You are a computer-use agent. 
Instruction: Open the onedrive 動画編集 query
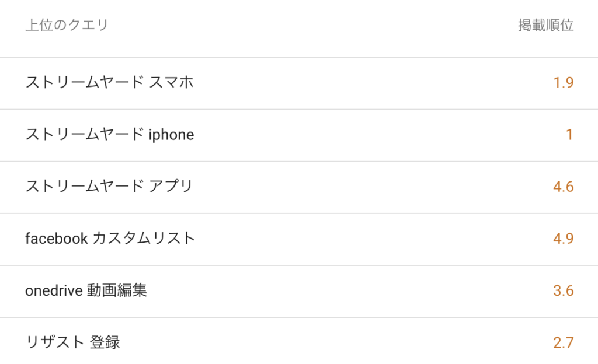click(299, 291)
